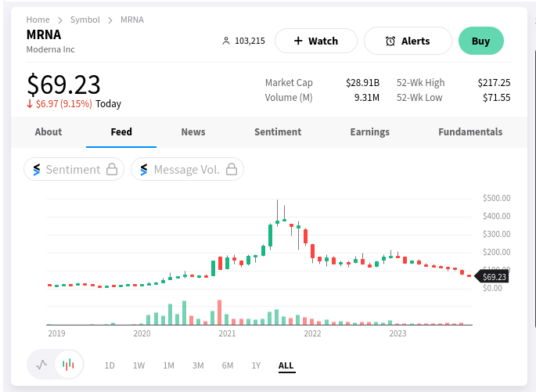The image size is (536, 392).
Task: Toggle the Message Vol. chart overlay
Action: click(187, 169)
